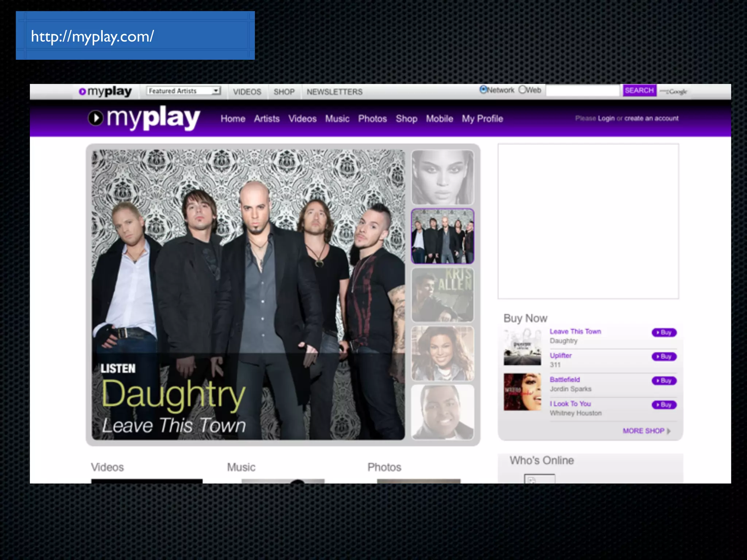Select the Kris Allen thumbnail

click(443, 295)
